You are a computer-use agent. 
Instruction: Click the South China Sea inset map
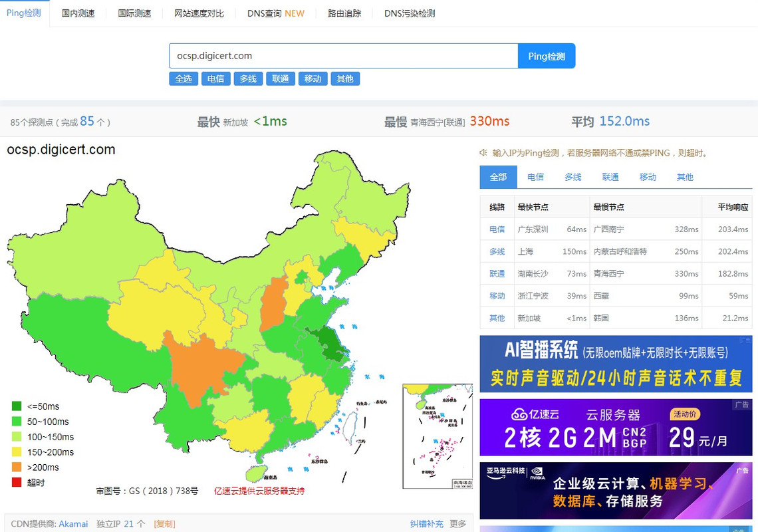[438, 436]
